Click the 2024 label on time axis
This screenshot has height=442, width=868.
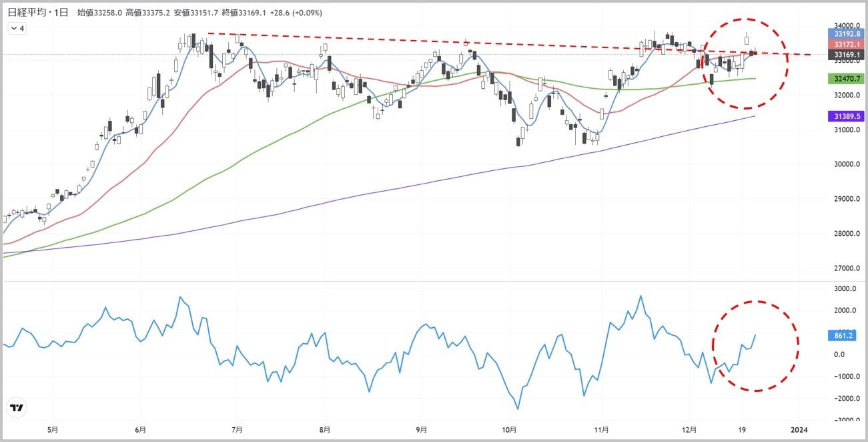(799, 429)
